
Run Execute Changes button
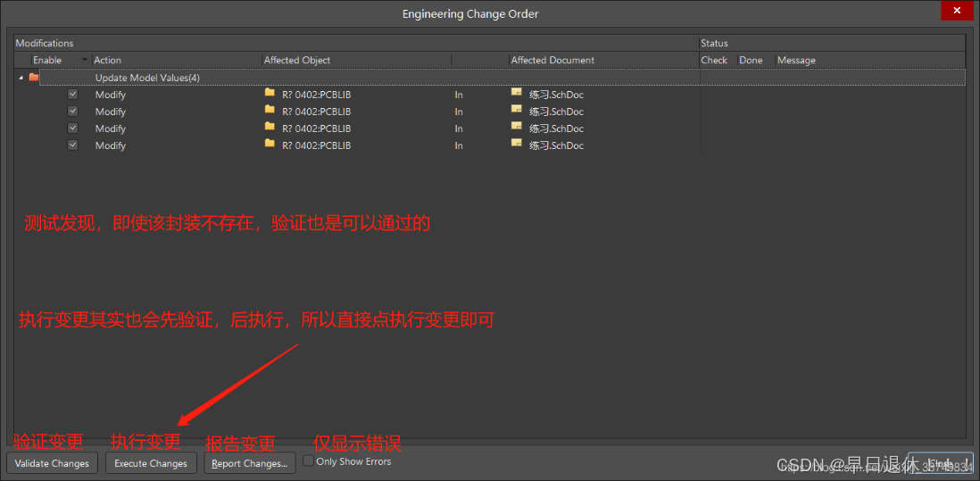(x=151, y=463)
